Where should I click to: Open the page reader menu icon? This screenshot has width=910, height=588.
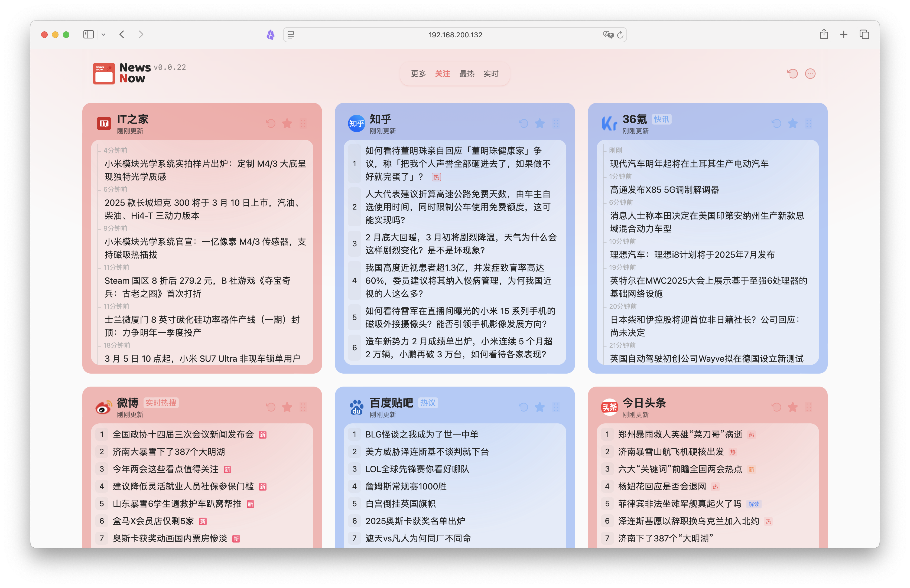tap(291, 35)
